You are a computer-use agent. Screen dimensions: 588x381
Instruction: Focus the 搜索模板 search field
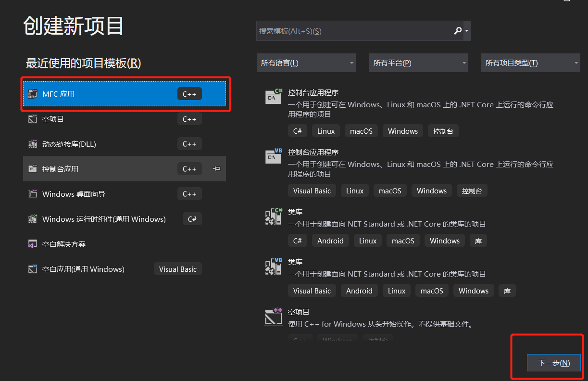(354, 31)
